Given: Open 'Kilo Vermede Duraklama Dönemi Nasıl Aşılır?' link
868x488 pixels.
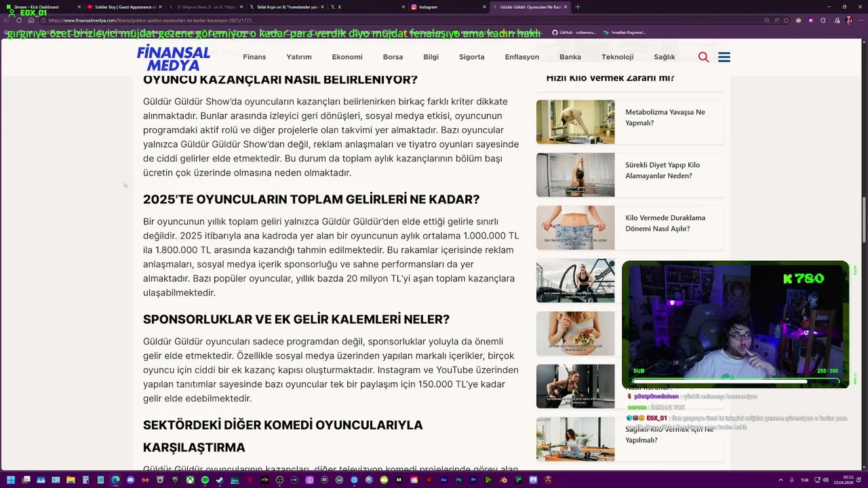Looking at the screenshot, I should click(665, 223).
